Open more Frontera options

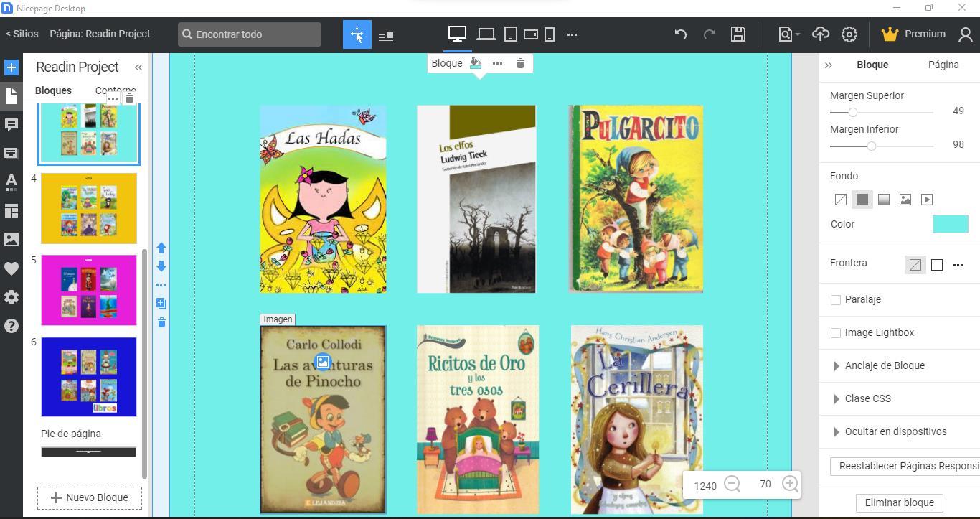pyautogui.click(x=958, y=266)
